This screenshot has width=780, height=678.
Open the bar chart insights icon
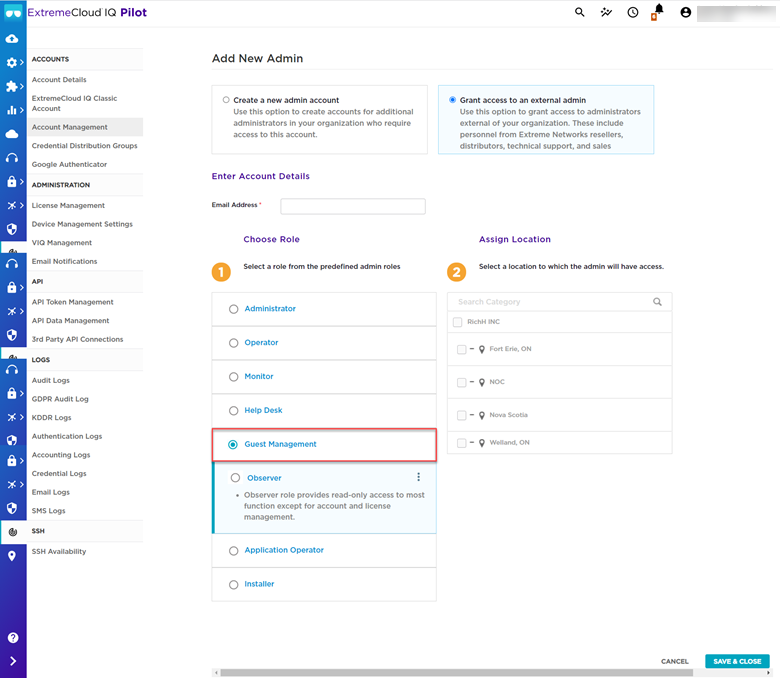(11, 110)
